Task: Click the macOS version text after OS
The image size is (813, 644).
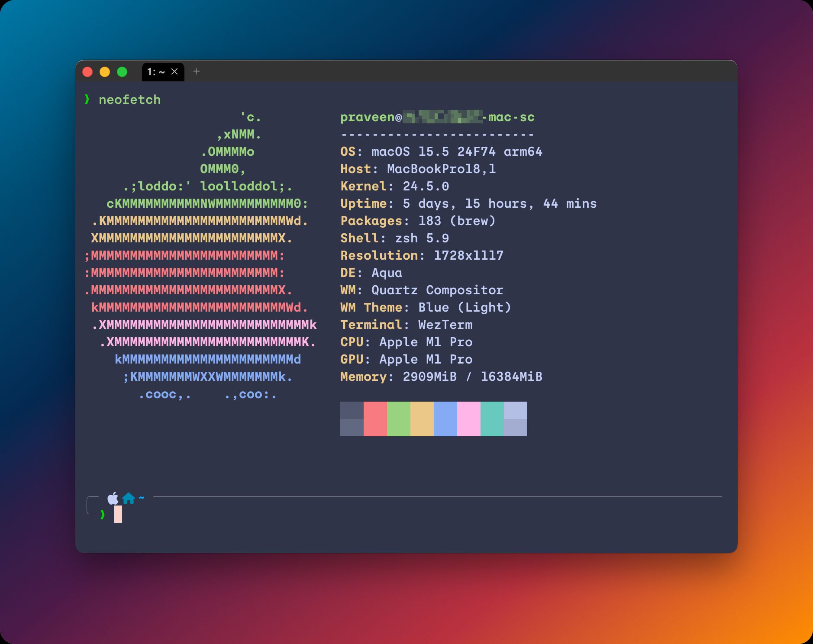Action: 457,151
